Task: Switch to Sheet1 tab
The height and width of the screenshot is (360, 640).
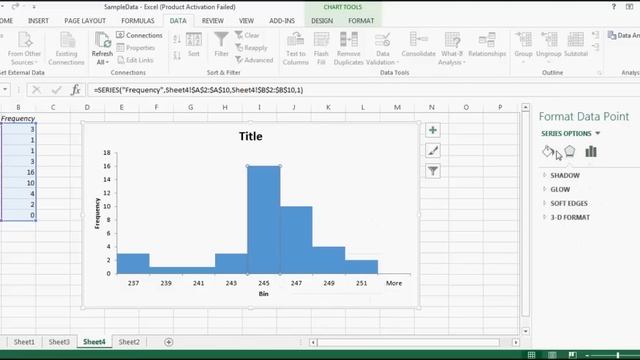Action: click(24, 342)
